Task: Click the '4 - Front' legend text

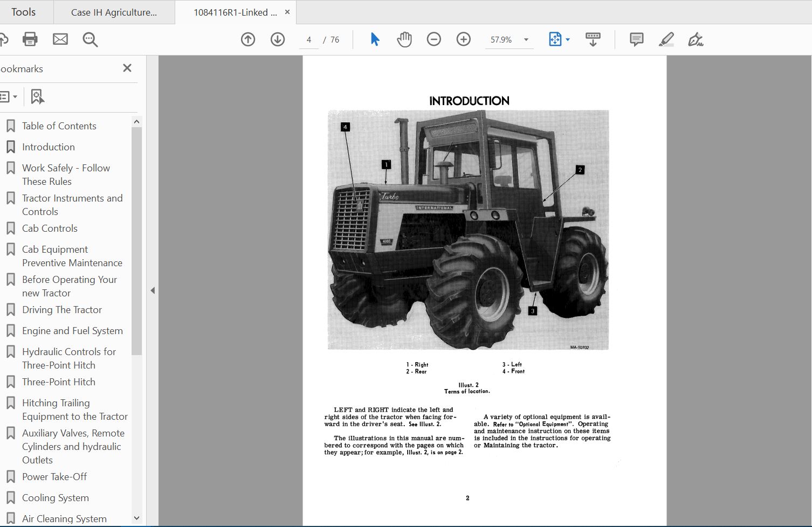Action: (x=513, y=371)
